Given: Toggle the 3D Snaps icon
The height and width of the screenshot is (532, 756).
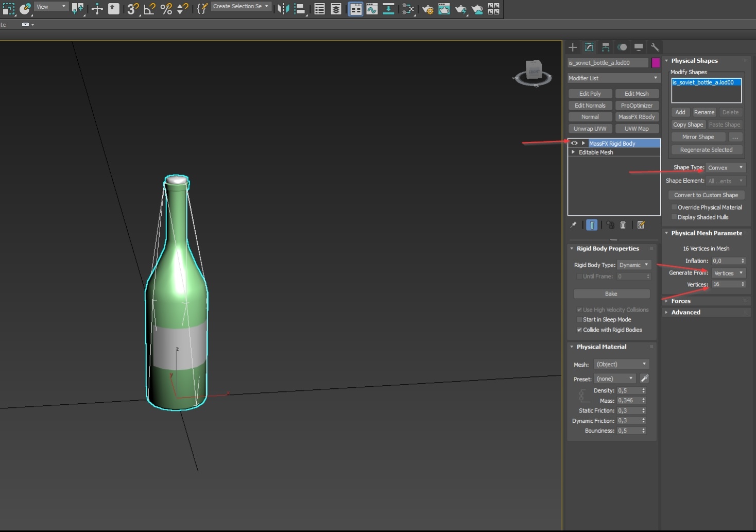Looking at the screenshot, I should [133, 9].
